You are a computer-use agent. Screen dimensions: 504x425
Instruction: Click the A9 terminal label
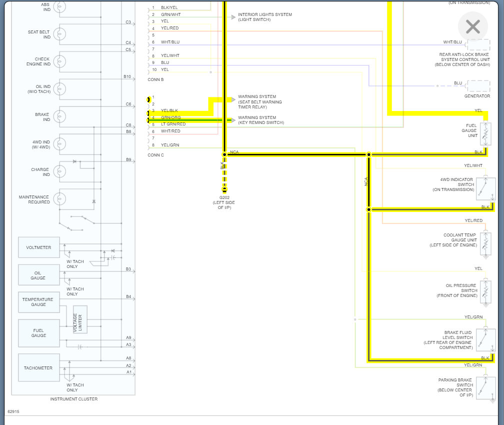(128, 337)
